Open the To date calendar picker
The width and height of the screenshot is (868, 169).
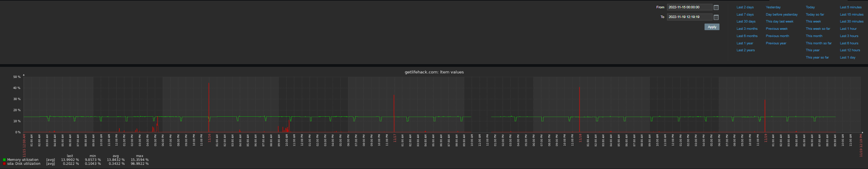[x=716, y=17]
